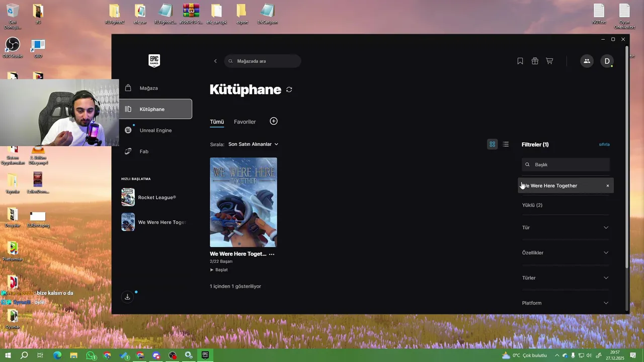Open WhatsApp from the taskbar

click(91, 355)
